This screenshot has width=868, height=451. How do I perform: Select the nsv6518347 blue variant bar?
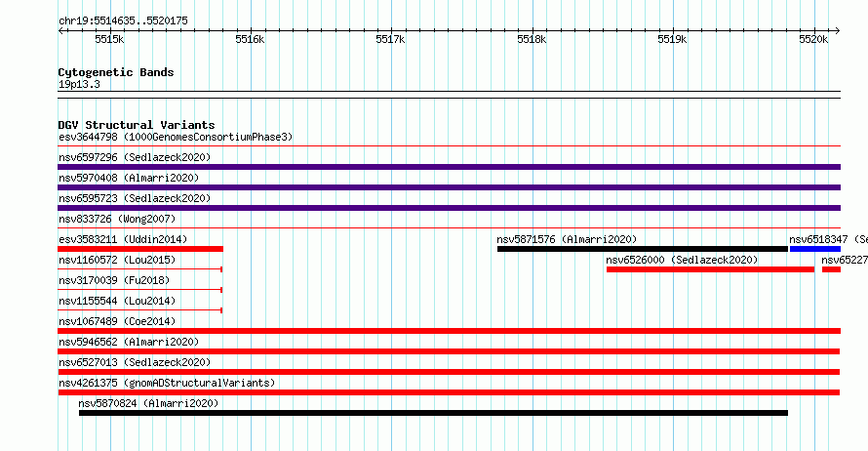815,249
